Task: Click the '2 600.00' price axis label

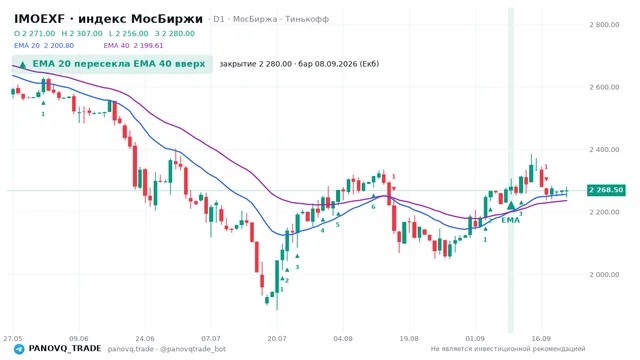Action: 604,87
